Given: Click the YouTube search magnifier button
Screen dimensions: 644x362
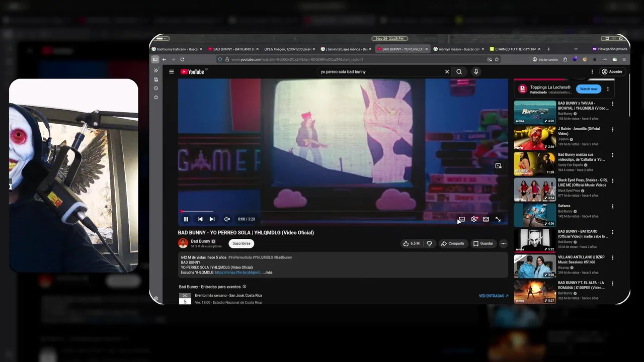Looking at the screenshot, I should (459, 72).
